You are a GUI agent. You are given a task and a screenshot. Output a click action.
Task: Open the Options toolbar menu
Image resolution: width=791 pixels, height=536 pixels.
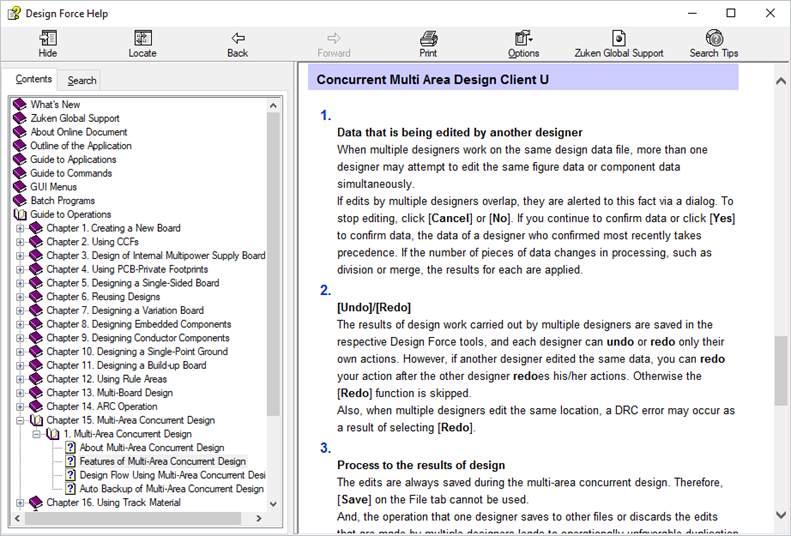[x=524, y=44]
